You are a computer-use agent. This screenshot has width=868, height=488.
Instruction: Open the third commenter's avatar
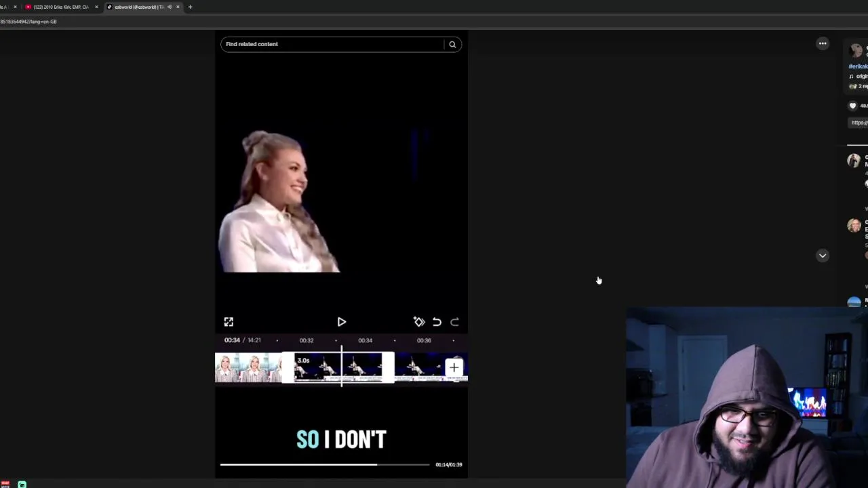pos(854,302)
